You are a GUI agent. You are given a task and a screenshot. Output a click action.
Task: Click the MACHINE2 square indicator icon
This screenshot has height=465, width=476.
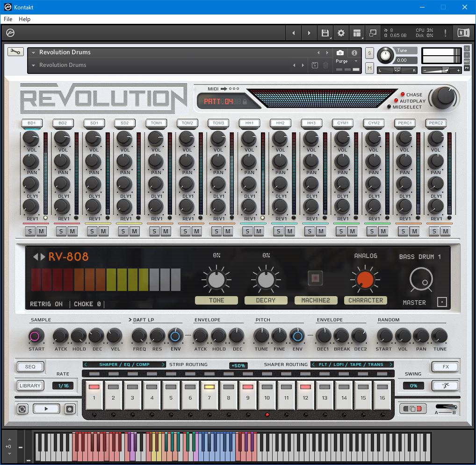315,278
